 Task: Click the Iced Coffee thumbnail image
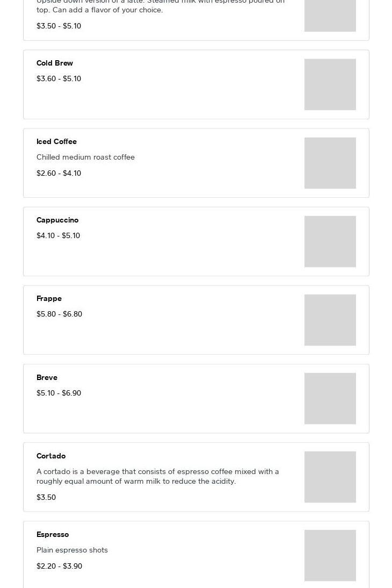(330, 163)
